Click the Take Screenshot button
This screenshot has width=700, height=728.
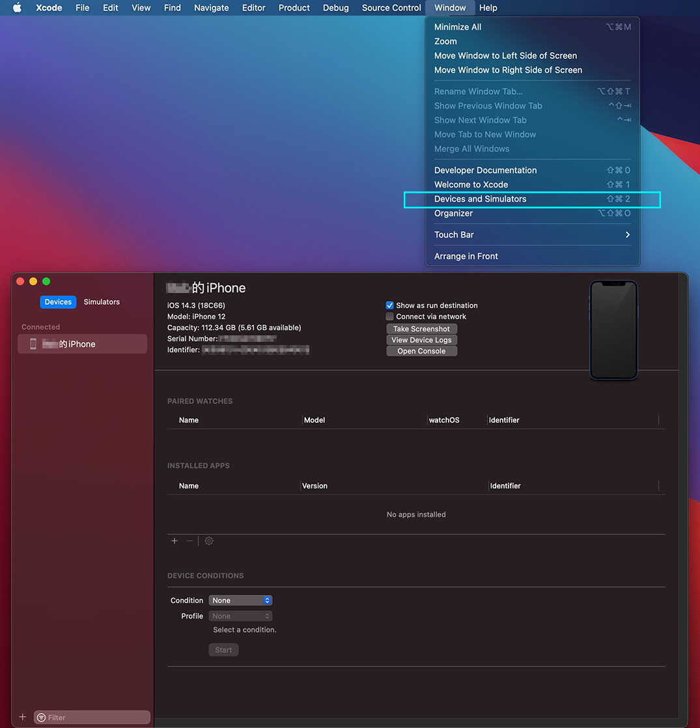click(421, 329)
